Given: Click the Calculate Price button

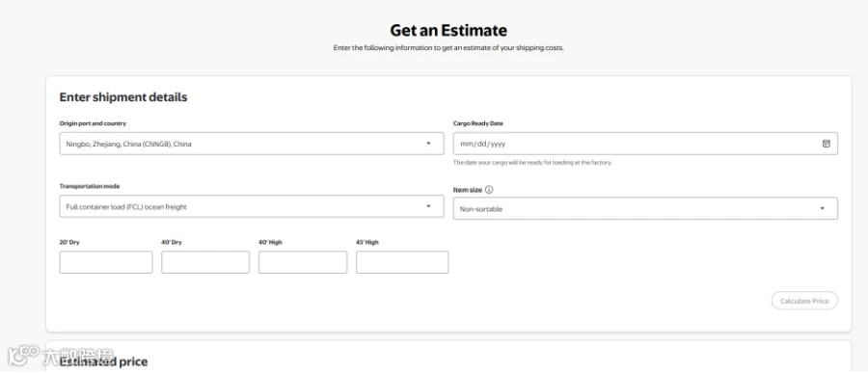Looking at the screenshot, I should coord(804,301).
